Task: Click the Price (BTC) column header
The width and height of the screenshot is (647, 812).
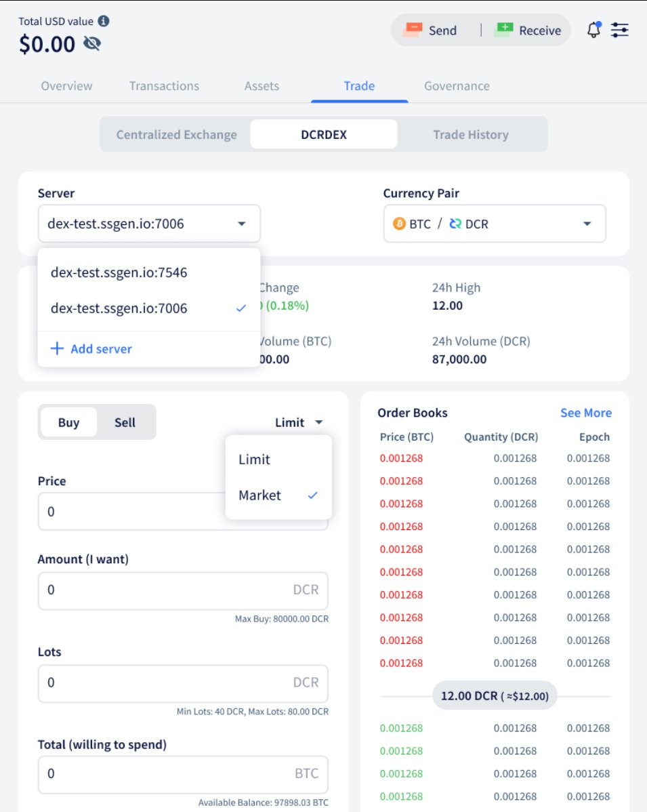Action: [407, 437]
